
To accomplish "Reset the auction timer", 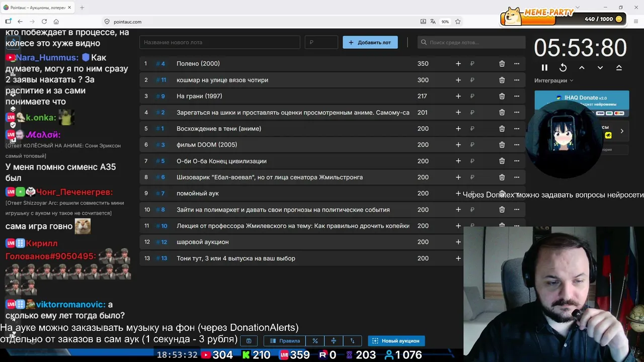I will (x=563, y=67).
